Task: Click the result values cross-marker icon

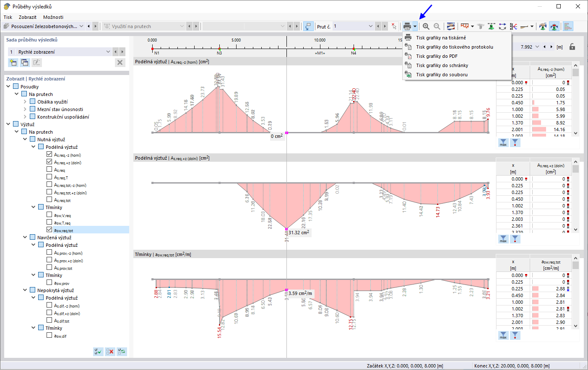Action: click(513, 26)
